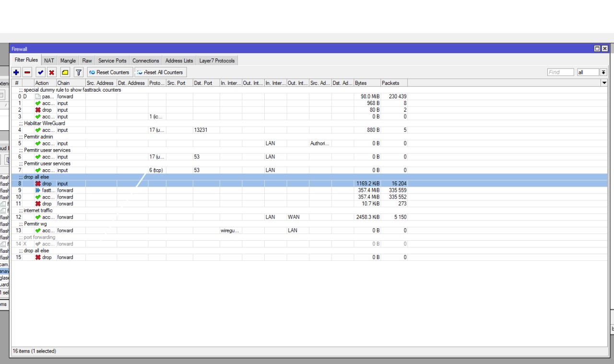
Task: Click the # column header
Action: click(17, 83)
